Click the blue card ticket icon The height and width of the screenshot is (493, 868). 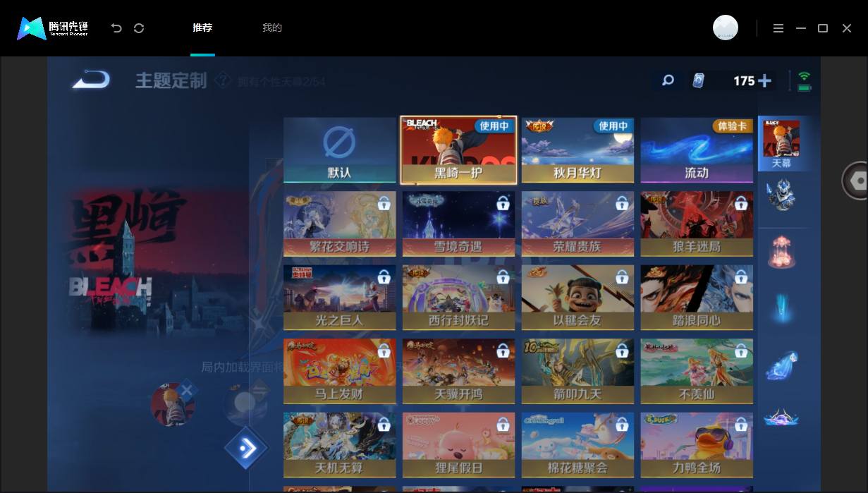pos(698,80)
